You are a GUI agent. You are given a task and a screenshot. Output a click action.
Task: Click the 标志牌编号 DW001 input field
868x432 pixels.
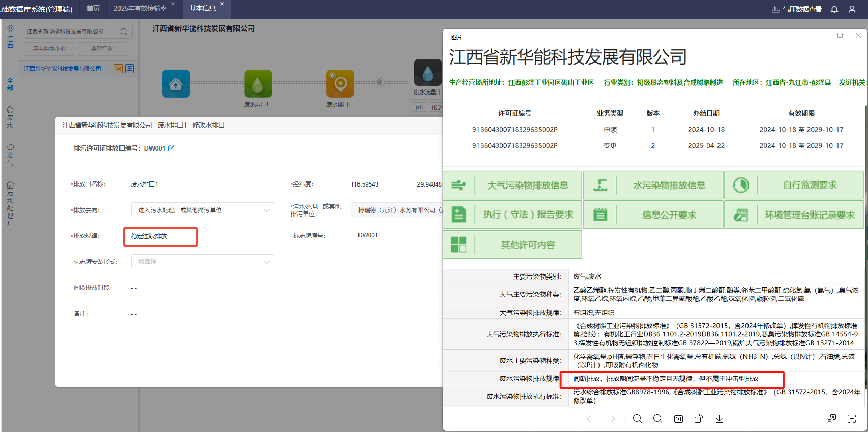[397, 235]
